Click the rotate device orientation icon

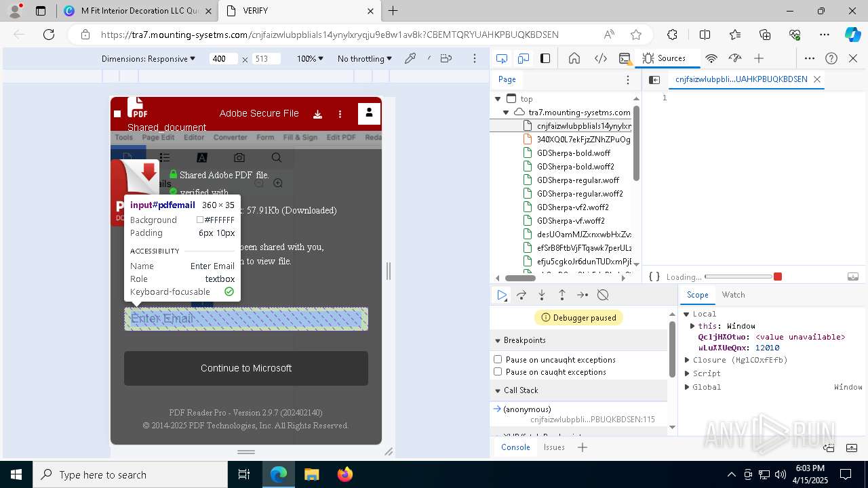[x=446, y=59]
